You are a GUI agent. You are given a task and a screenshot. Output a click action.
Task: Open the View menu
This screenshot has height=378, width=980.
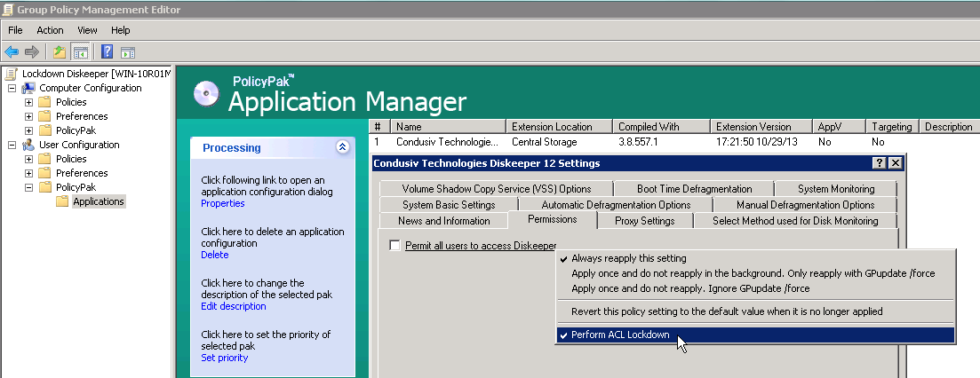(x=87, y=30)
